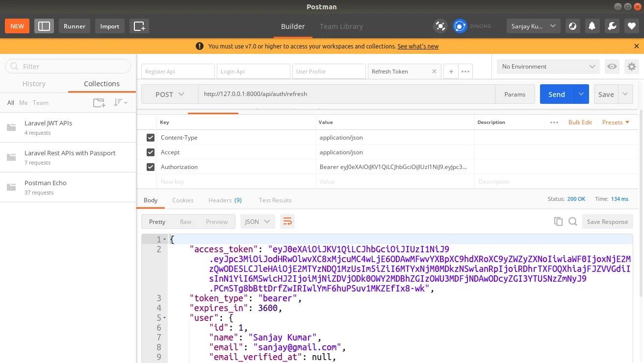Uncheck the Accept header checkbox
This screenshot has height=363, width=644.
pyautogui.click(x=151, y=152)
